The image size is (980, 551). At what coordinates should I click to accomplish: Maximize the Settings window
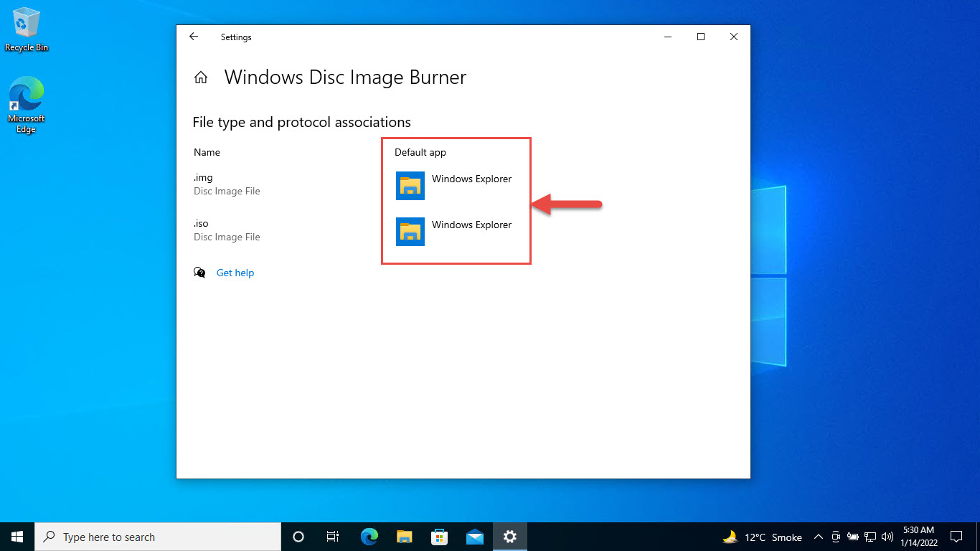[x=701, y=37]
